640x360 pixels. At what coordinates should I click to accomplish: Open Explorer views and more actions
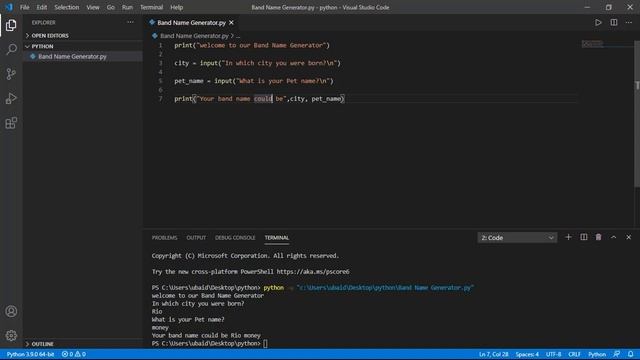click(130, 22)
